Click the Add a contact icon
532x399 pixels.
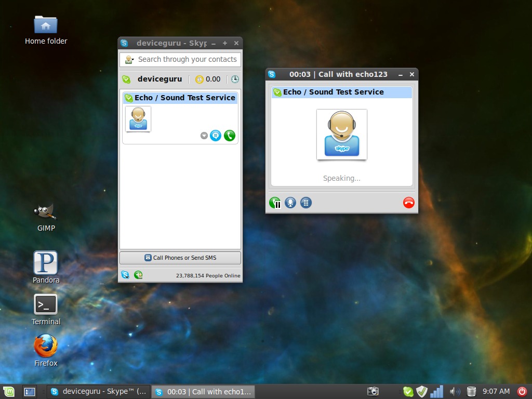[138, 275]
